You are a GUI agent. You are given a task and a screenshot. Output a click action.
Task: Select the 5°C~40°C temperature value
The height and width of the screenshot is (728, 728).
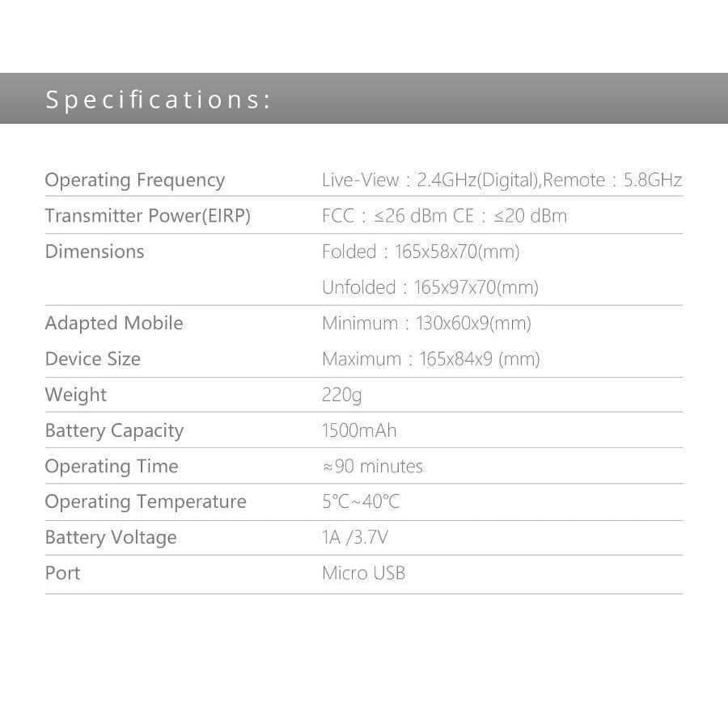coord(361,502)
